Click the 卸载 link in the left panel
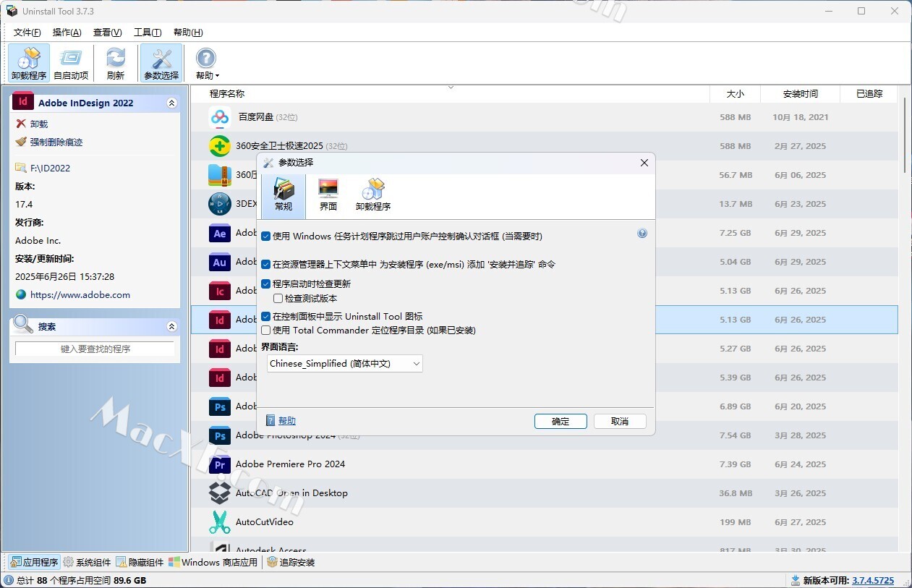The height and width of the screenshot is (588, 912). coord(39,124)
